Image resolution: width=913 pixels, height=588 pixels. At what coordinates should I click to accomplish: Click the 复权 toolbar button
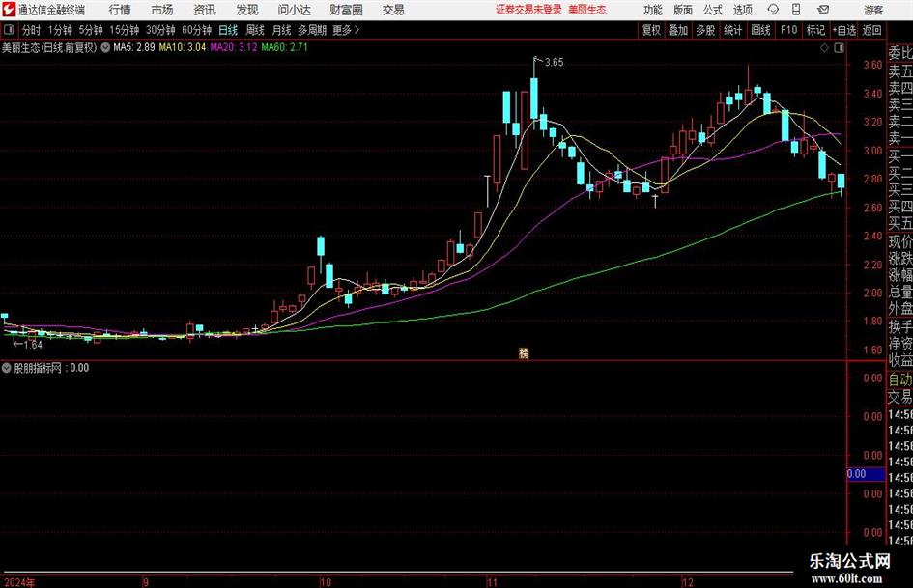pos(651,30)
